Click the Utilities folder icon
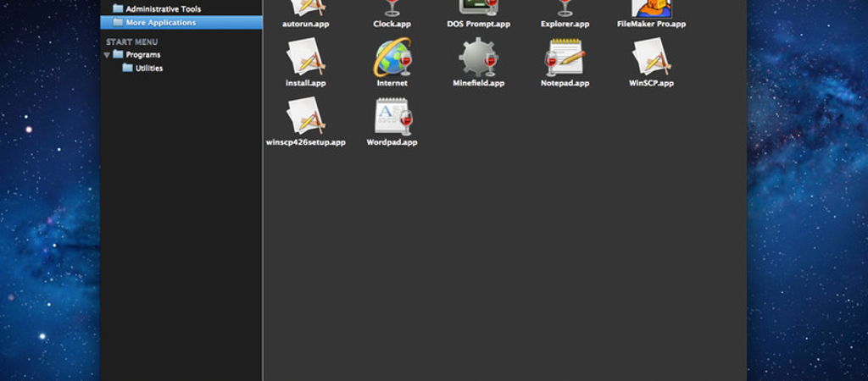The width and height of the screenshot is (868, 381). (127, 68)
